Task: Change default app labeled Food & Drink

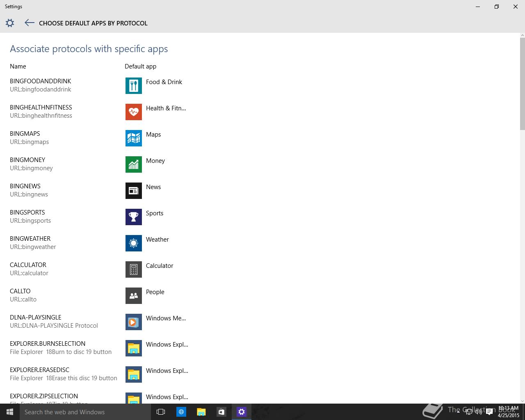Action: click(164, 82)
